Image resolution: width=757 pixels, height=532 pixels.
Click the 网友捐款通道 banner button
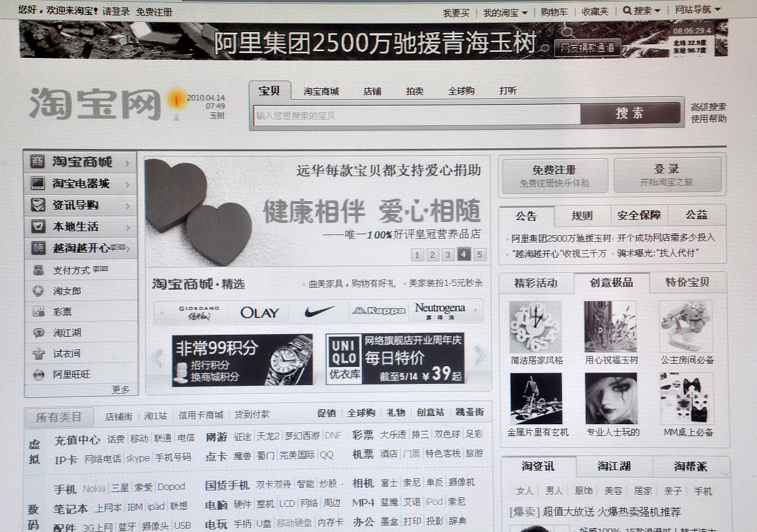587,47
